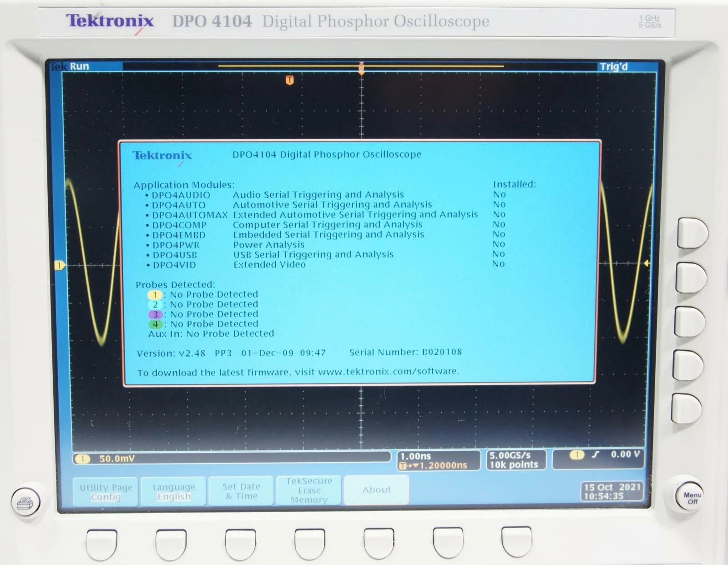Choose TekSecure Erase Memory
Screen dimensions: 728x565
tap(309, 490)
